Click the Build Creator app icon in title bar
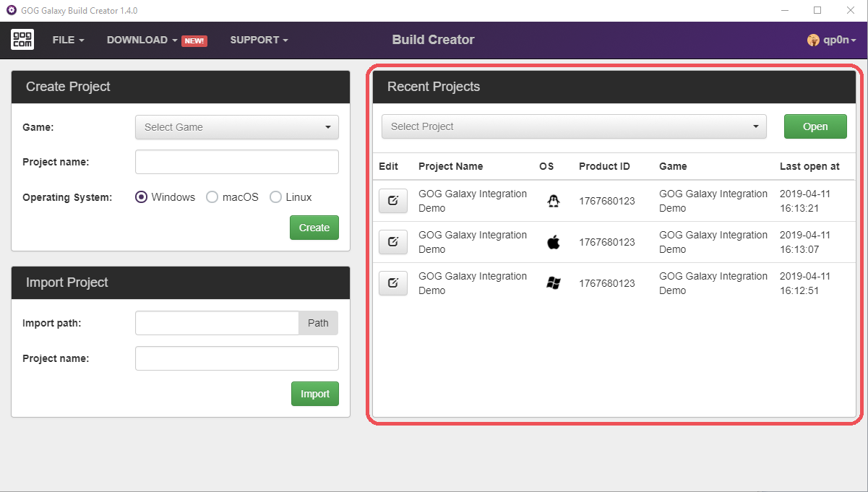868x492 pixels. pyautogui.click(x=12, y=10)
